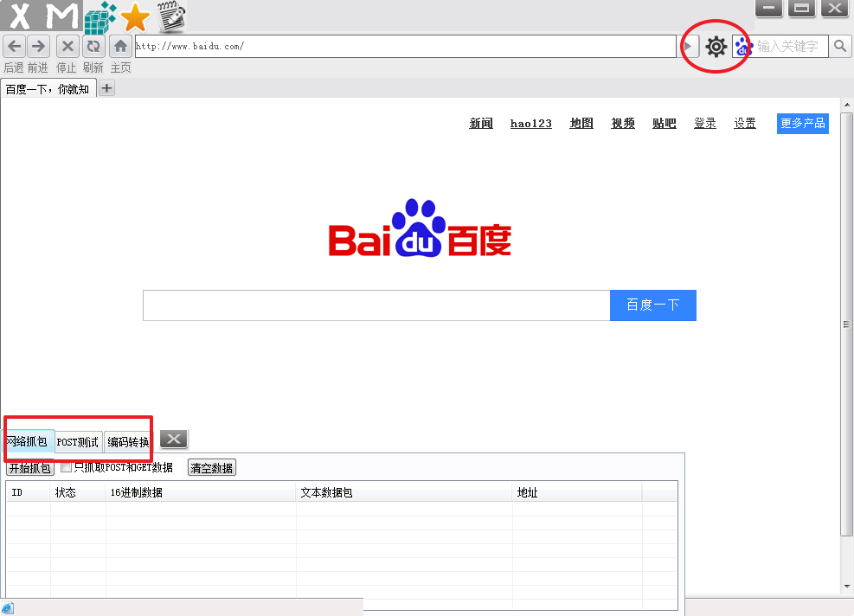The image size is (854, 616).
Task: Click the 状态 column header
Action: click(x=78, y=492)
